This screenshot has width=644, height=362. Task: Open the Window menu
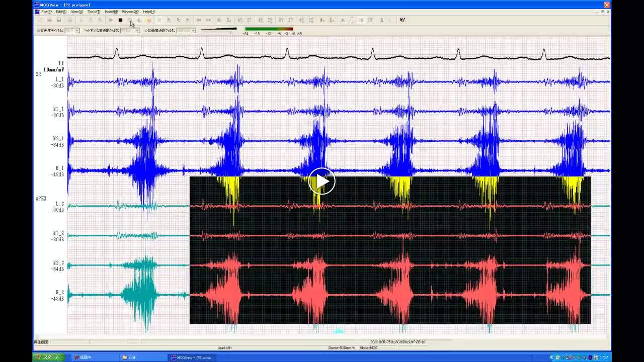[130, 12]
